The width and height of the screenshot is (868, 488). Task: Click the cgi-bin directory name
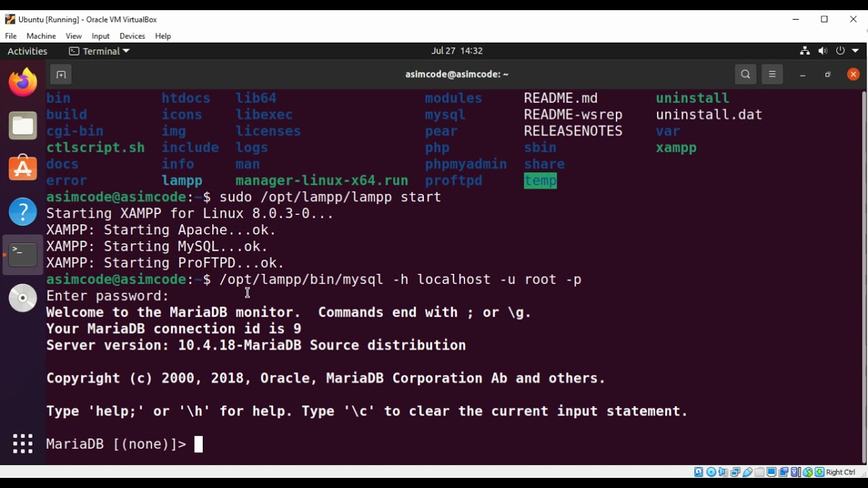(x=75, y=131)
